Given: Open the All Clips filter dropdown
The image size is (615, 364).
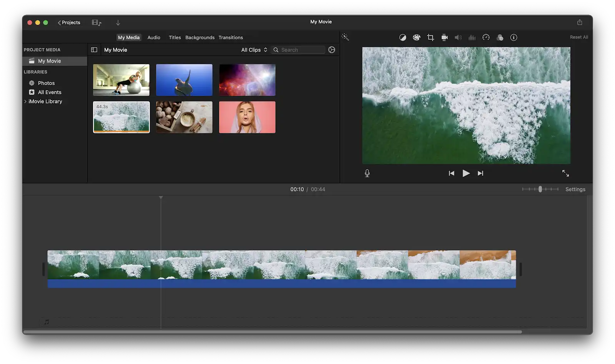Looking at the screenshot, I should pyautogui.click(x=253, y=50).
